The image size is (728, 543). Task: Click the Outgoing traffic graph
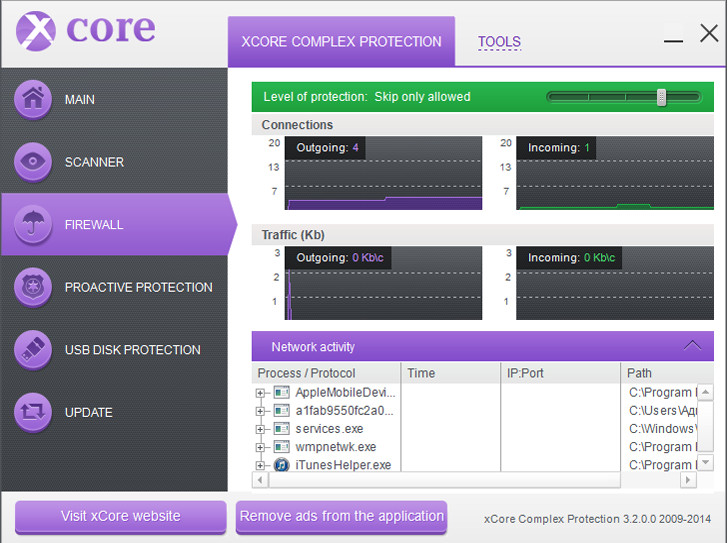[x=384, y=283]
